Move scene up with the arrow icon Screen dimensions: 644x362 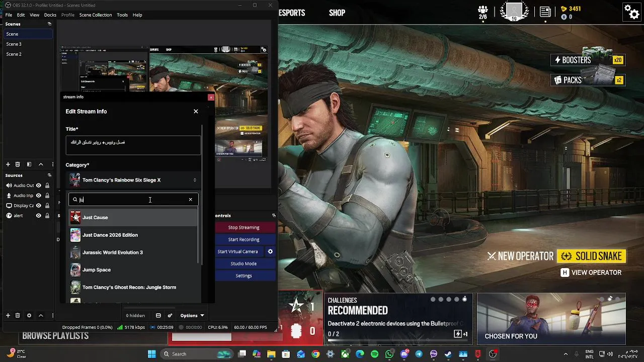41,164
